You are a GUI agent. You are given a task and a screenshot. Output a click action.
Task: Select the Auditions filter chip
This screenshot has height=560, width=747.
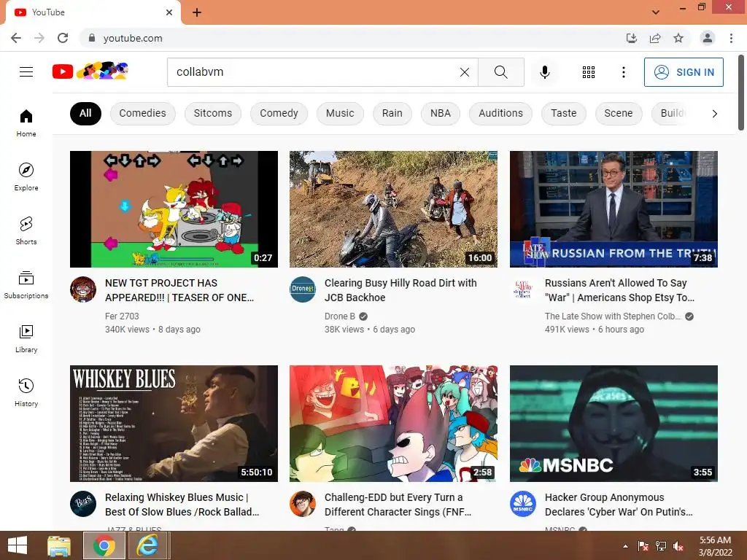coord(500,113)
